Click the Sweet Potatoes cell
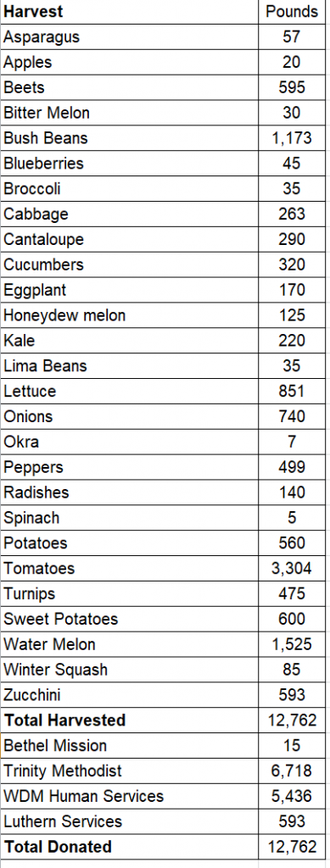Viewport: 330px width, 868px height. pos(130,619)
